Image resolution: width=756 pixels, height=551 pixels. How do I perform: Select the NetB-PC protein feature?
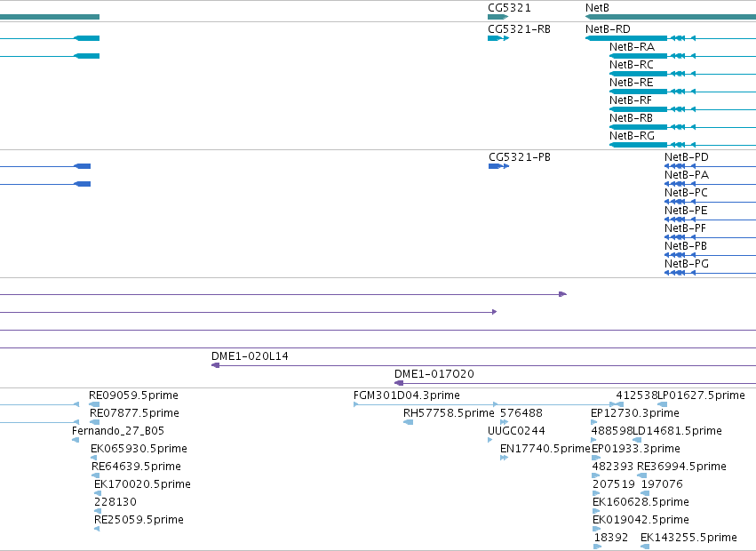click(710, 202)
